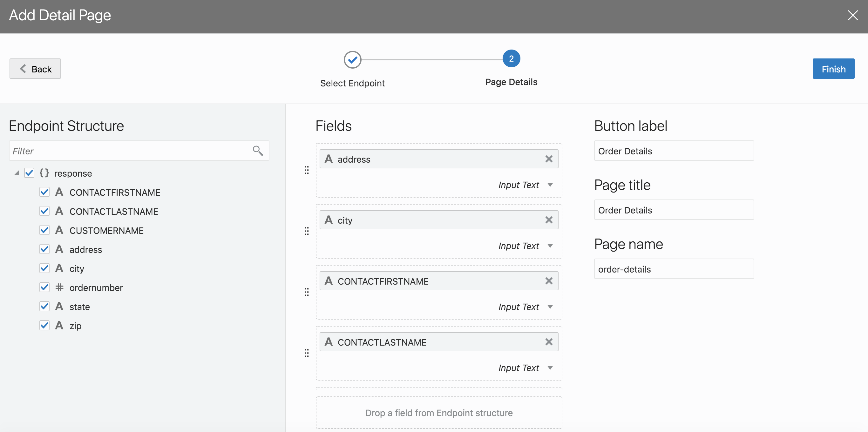The height and width of the screenshot is (432, 868).
Task: Collapse the response tree node
Action: click(16, 173)
